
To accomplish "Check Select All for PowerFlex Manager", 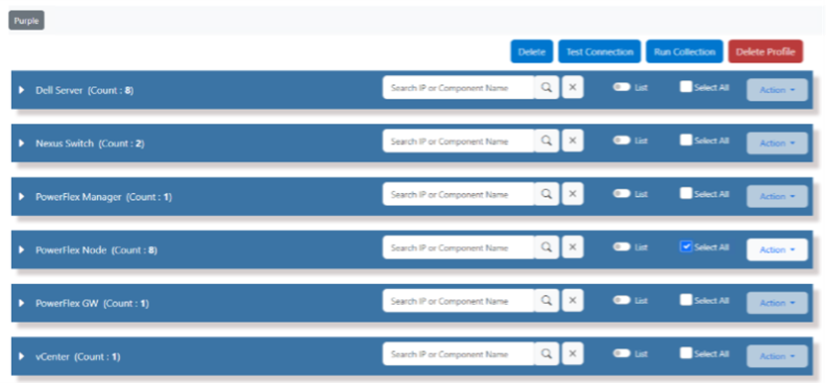I will click(686, 194).
